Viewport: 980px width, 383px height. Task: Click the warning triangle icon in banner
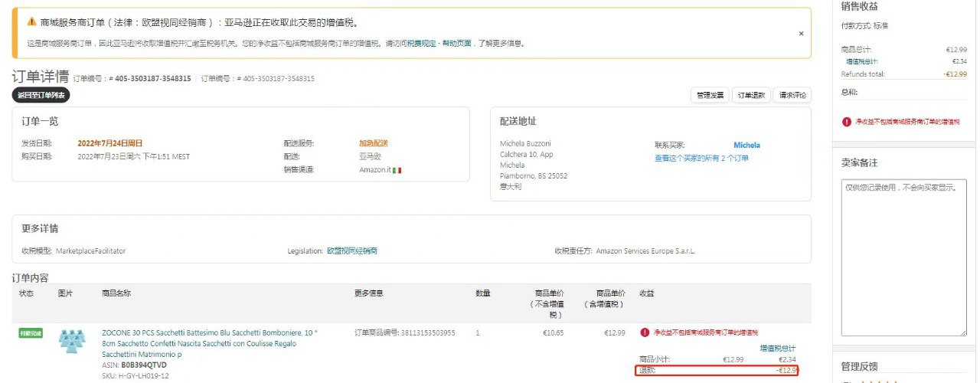click(x=31, y=22)
